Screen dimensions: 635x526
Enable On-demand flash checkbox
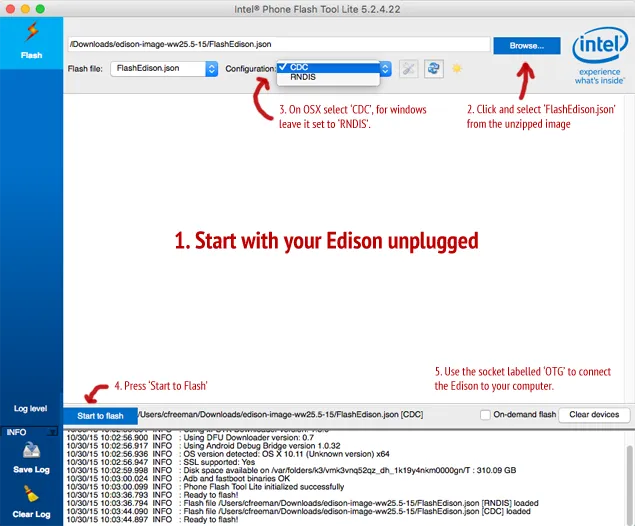(x=485, y=415)
